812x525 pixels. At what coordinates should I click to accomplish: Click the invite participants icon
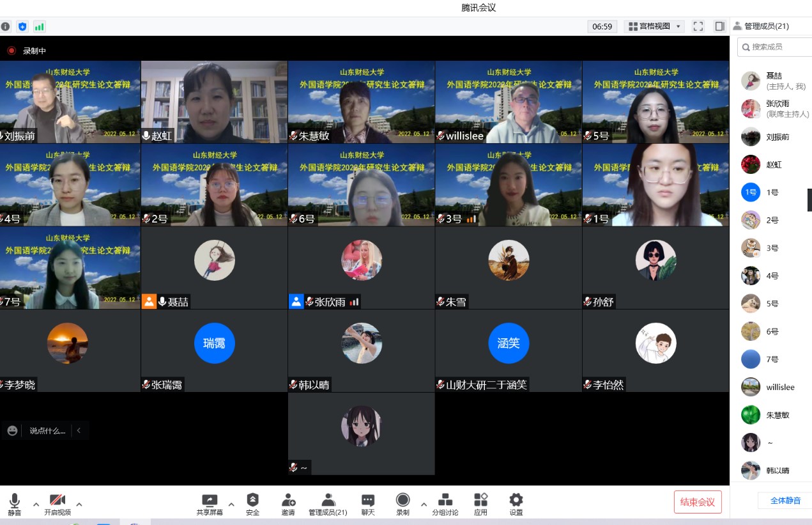[x=288, y=500]
